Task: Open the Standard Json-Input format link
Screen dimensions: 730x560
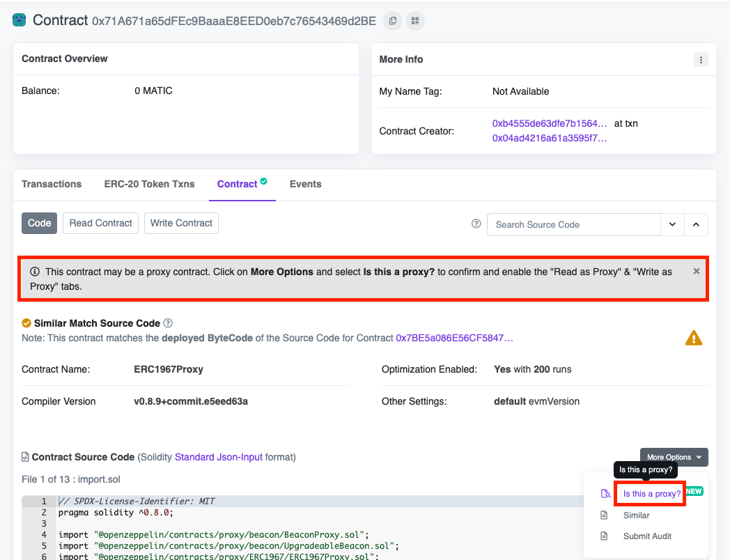Action: (x=218, y=457)
